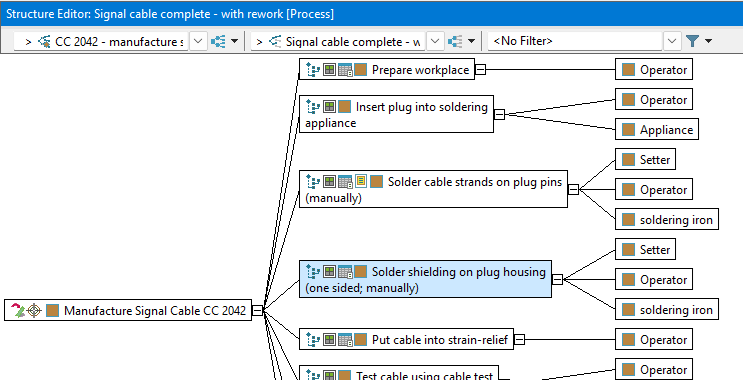The width and height of the screenshot is (743, 380).
Task: Click the green matrix icon on Solder cable strands
Action: [329, 181]
